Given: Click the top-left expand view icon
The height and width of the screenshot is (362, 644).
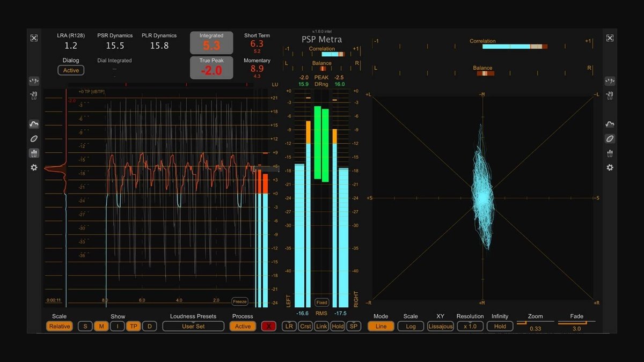Looking at the screenshot, I should (34, 38).
